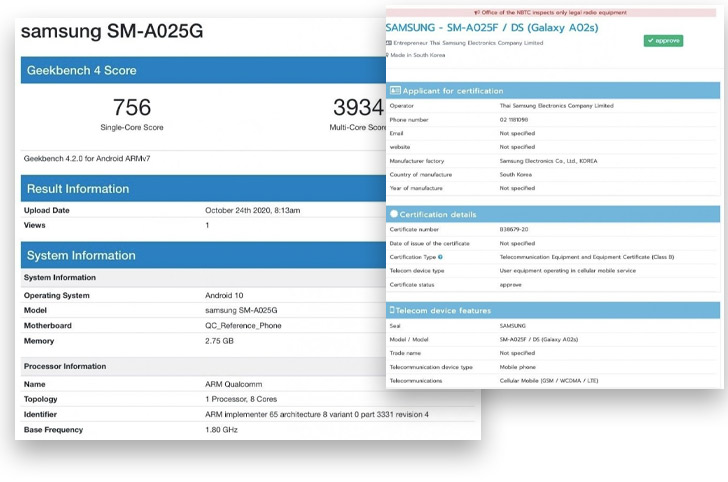Click the blue System Information section header
The height and width of the screenshot is (482, 728).
[81, 256]
